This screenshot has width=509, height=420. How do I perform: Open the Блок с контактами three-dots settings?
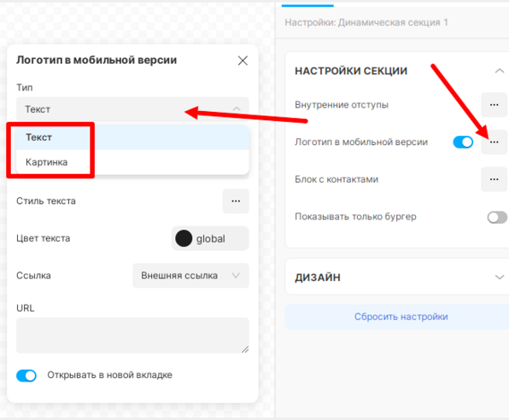point(494,179)
